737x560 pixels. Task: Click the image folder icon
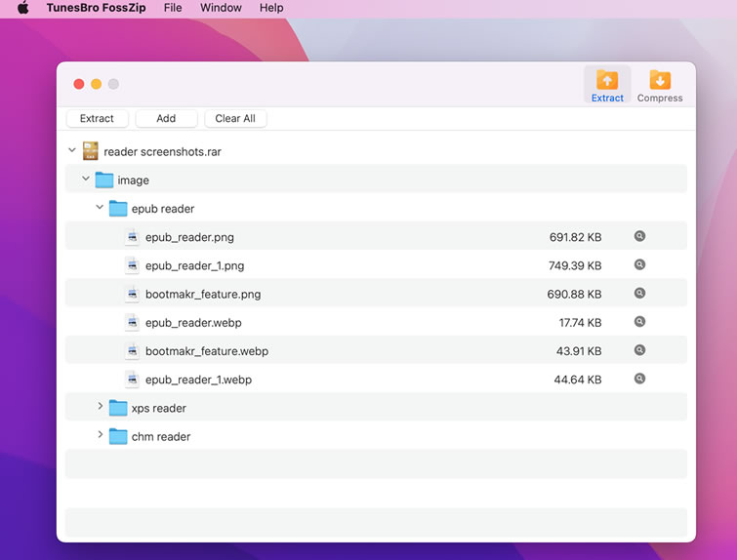[x=103, y=180]
